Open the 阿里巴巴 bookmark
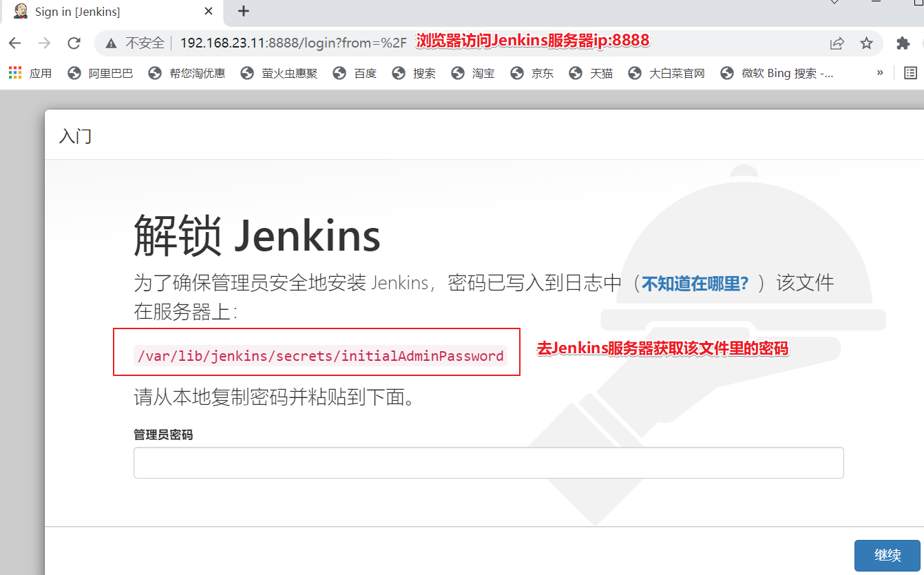 101,73
